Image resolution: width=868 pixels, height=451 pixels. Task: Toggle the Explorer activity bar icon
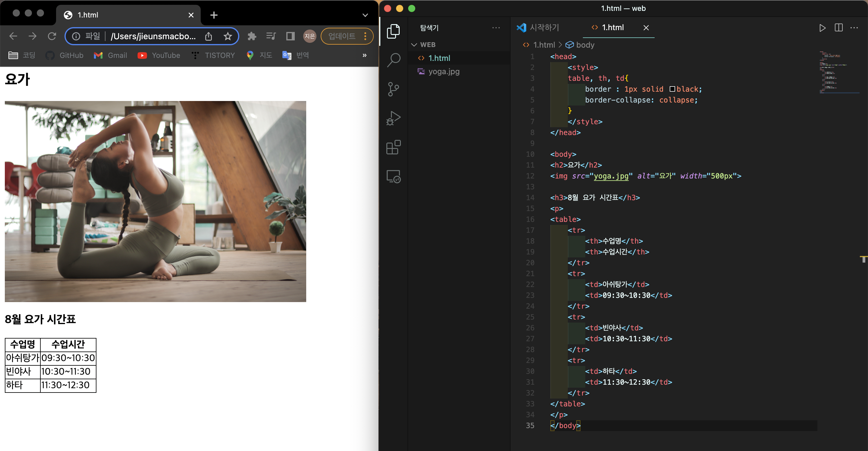coord(393,31)
